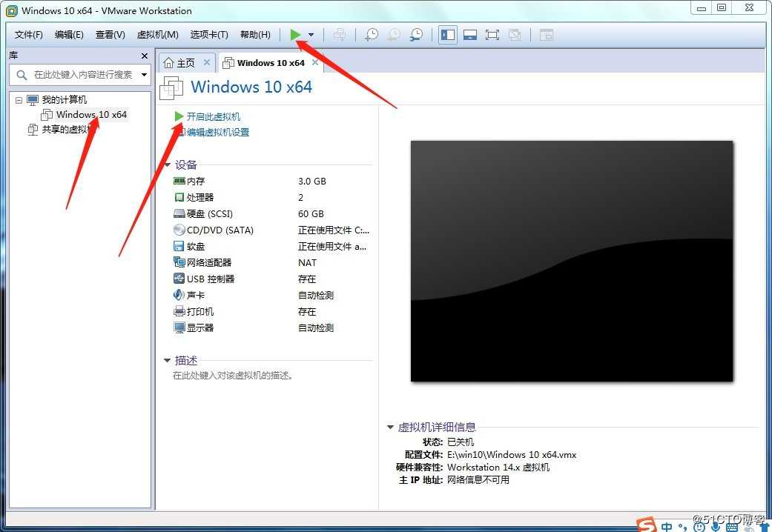Click the CD/DVD (SATA) disc icon
The width and height of the screenshot is (772, 532).
pyautogui.click(x=179, y=230)
